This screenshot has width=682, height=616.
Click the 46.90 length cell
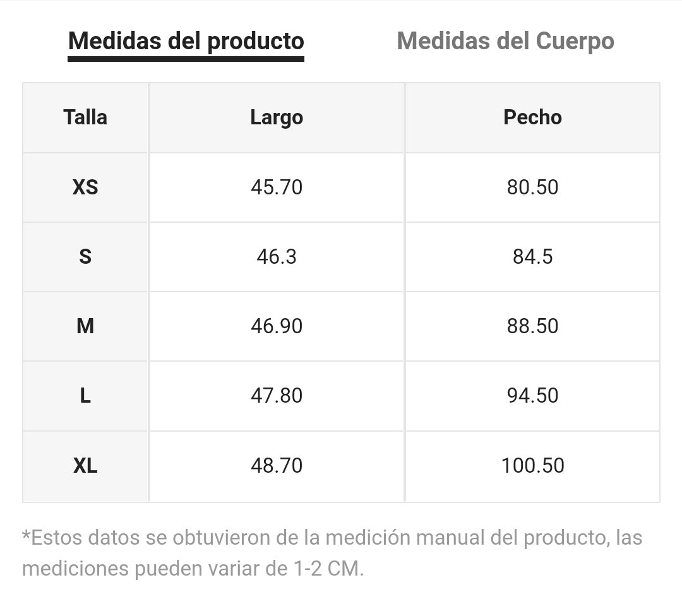277,326
